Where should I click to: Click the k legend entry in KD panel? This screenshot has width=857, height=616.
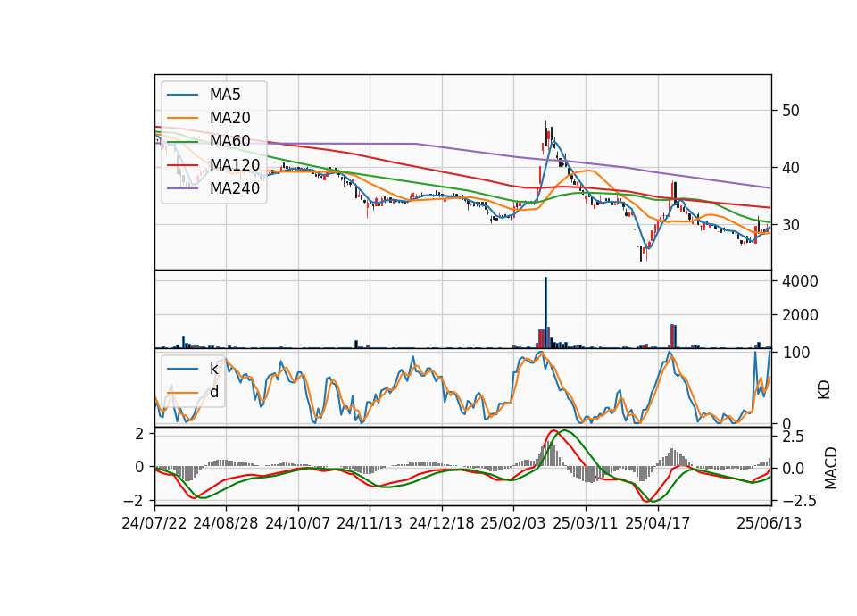tap(213, 369)
